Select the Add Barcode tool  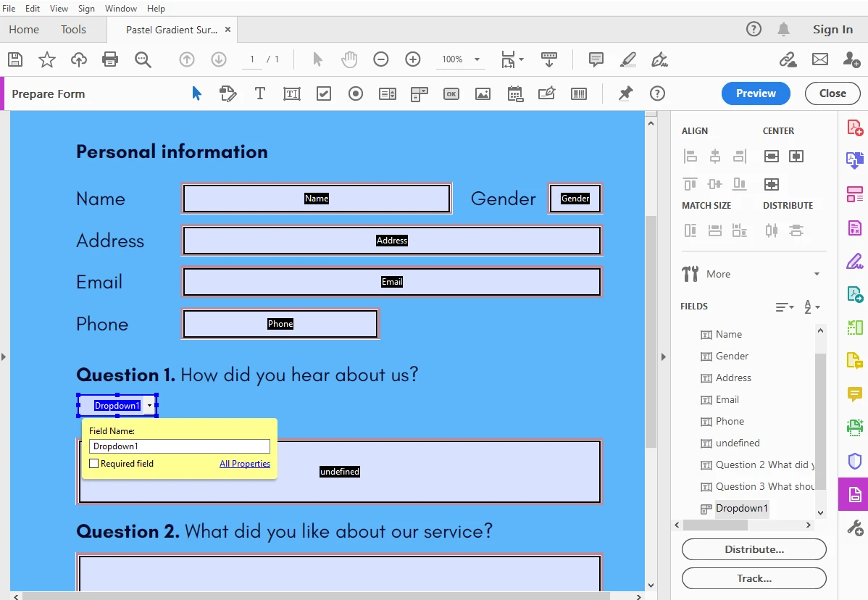pyautogui.click(x=578, y=93)
